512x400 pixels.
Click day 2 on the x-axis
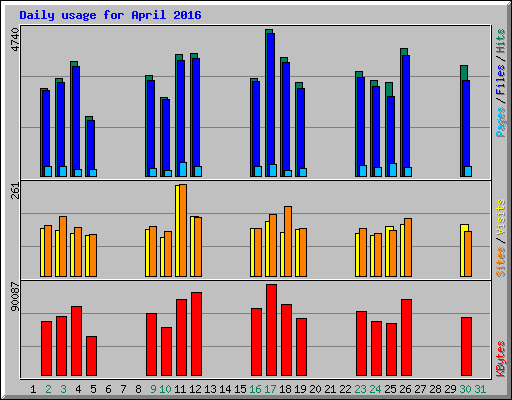(x=48, y=389)
